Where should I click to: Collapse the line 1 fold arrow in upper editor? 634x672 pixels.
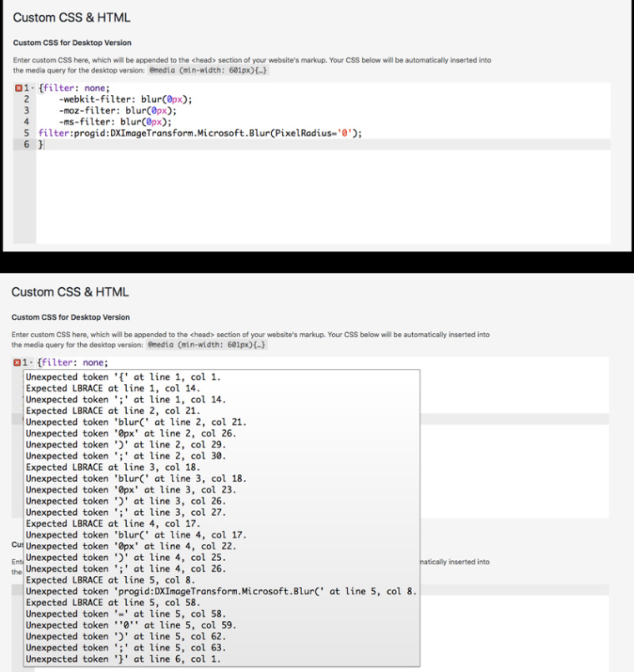coord(33,88)
